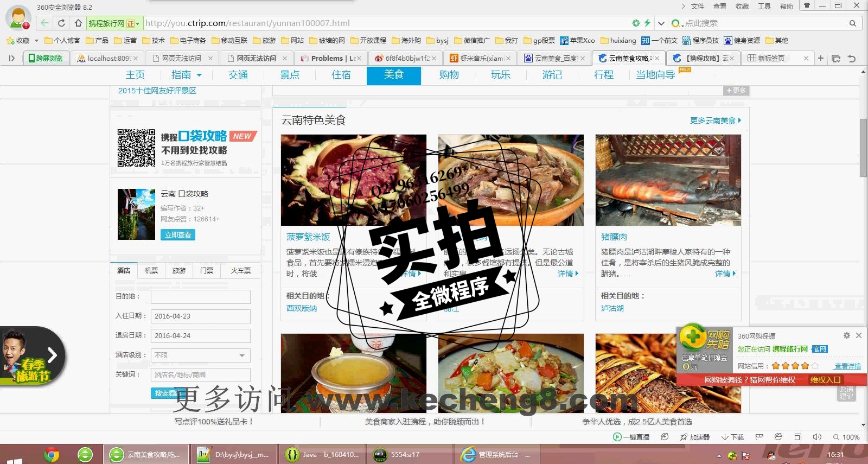Open the 电子商务 bookmark folder
This screenshot has width=868, height=464.
click(x=188, y=40)
